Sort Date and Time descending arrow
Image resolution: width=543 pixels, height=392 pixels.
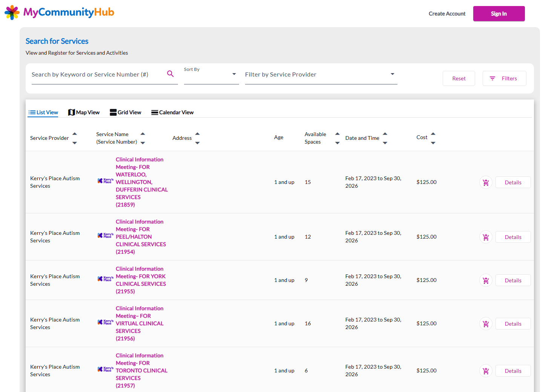385,143
